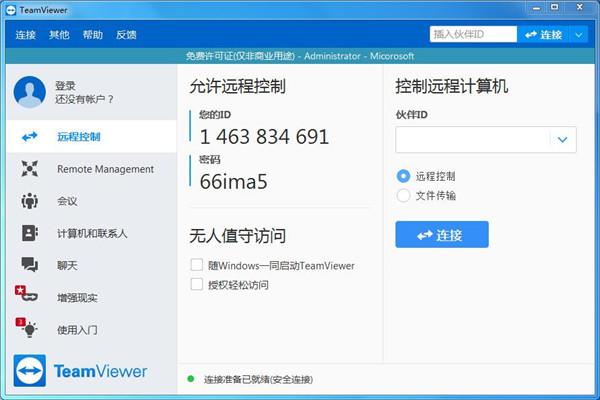The height and width of the screenshot is (400, 600).
Task: Switch to the 聊天 section
Action: click(91, 265)
